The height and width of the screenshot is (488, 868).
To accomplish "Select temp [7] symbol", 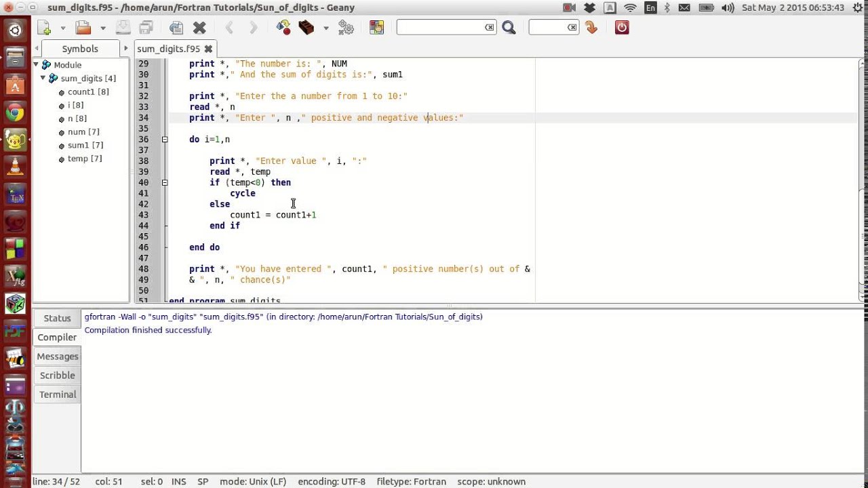I will pos(84,159).
